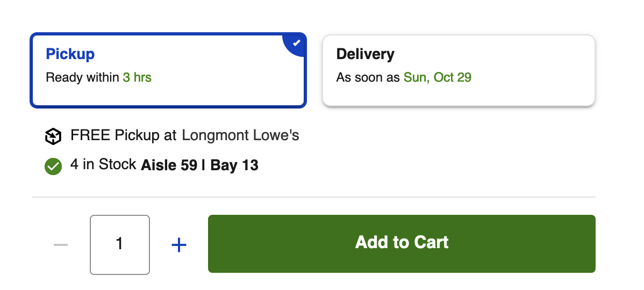Click the FREE Pickup at text

tap(124, 135)
